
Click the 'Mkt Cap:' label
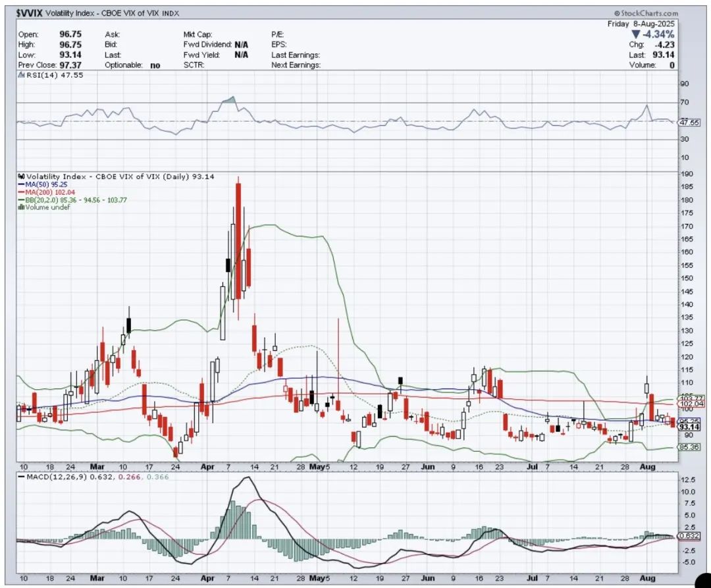[x=197, y=34]
